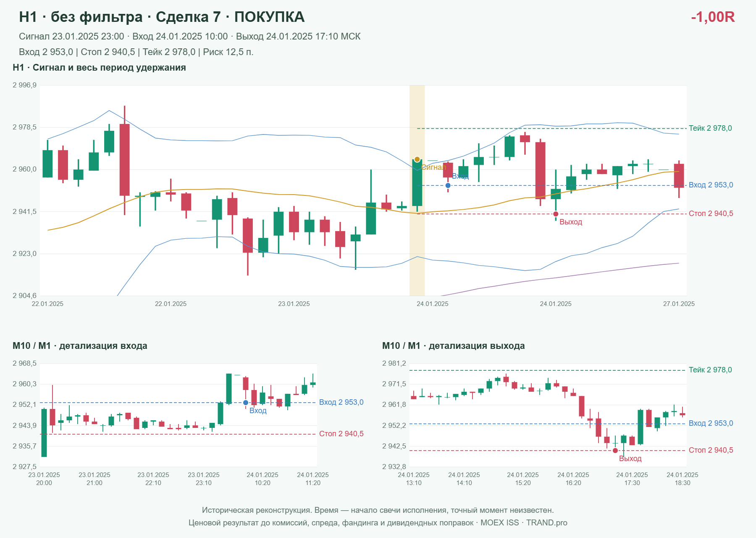Screen dimensions: 756x538
Task: Click the 24.01.2025 10:20 time label
Action: (262, 479)
